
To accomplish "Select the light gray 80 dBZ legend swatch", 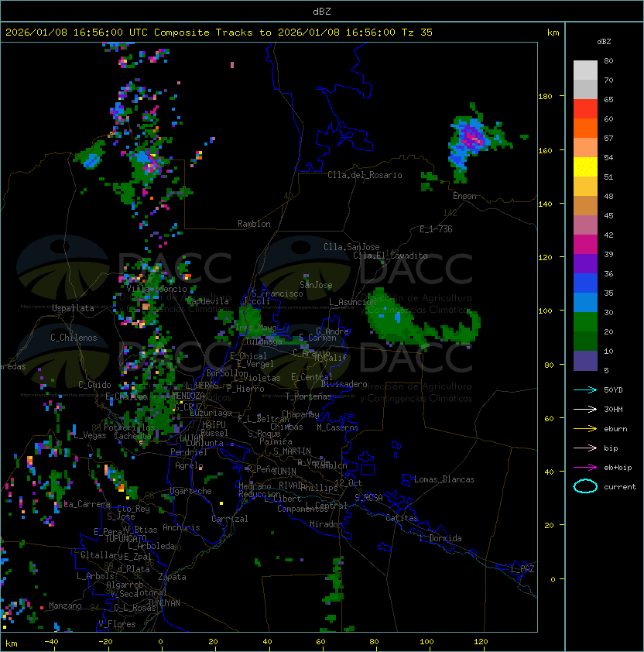I will [585, 70].
